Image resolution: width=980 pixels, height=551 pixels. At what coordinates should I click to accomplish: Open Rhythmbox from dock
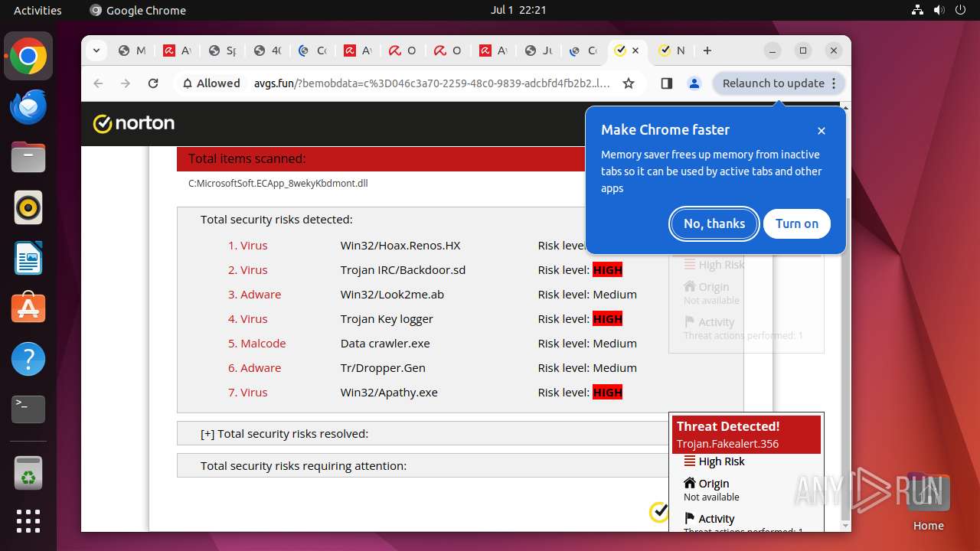pyautogui.click(x=28, y=207)
